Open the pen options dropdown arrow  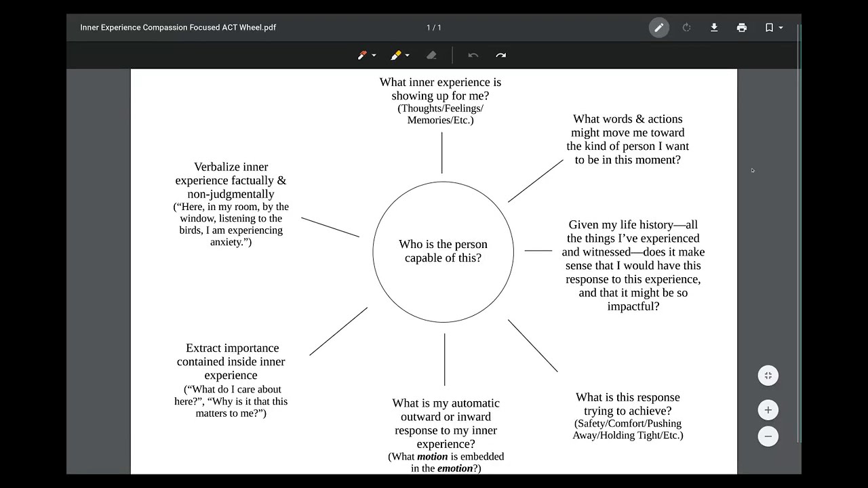click(x=374, y=56)
